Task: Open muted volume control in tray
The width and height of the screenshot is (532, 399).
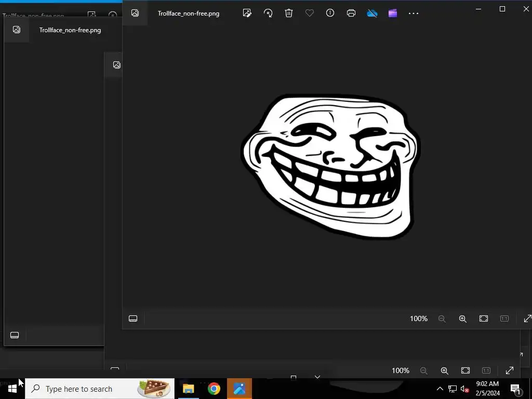Action: coord(465,389)
